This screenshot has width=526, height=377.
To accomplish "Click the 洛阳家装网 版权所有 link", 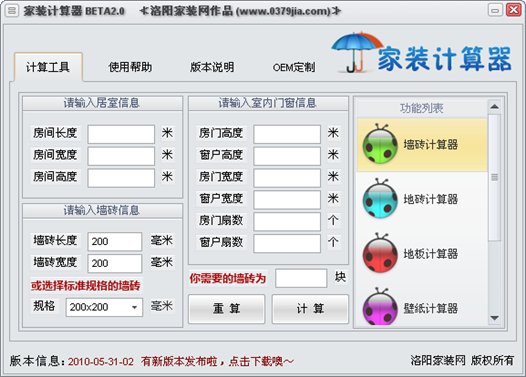I will [462, 361].
